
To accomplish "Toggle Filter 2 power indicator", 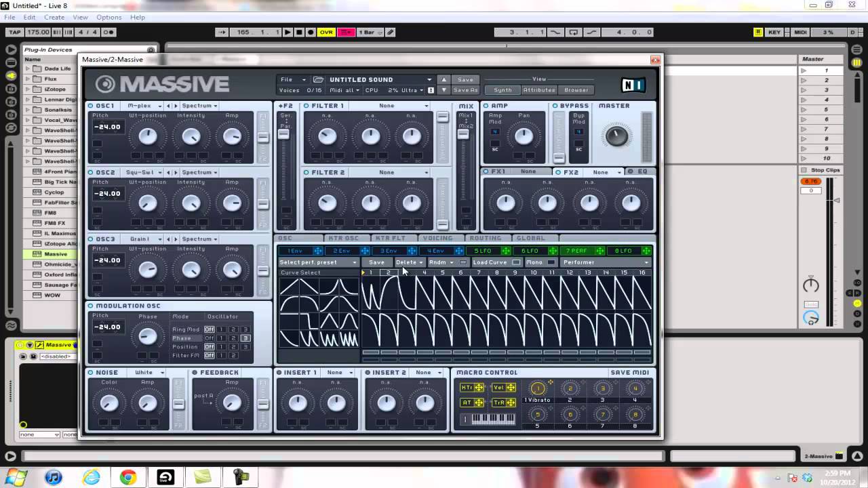I will click(307, 172).
